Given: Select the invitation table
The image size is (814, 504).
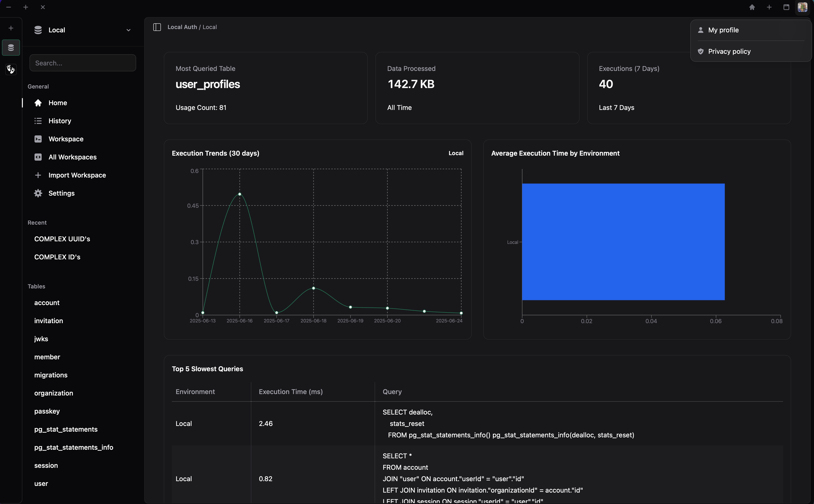Looking at the screenshot, I should click(x=48, y=321).
